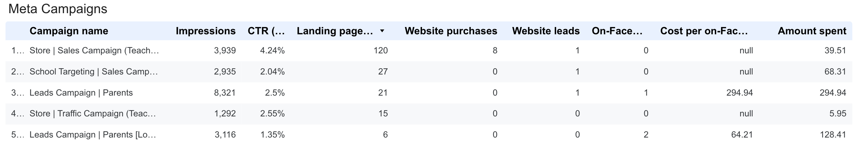Select the Store | Sales Campaign row name
The image size is (868, 159).
pyautogui.click(x=94, y=51)
